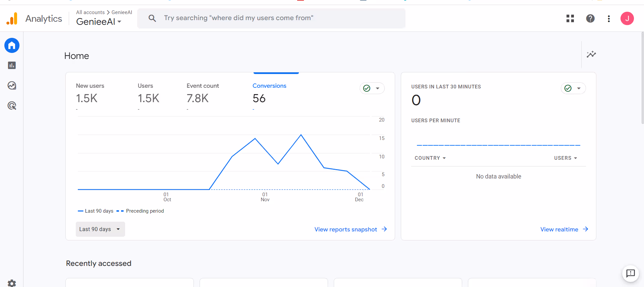Click the Analytics product name
Viewport: 644px width, 287px height.
click(44, 18)
